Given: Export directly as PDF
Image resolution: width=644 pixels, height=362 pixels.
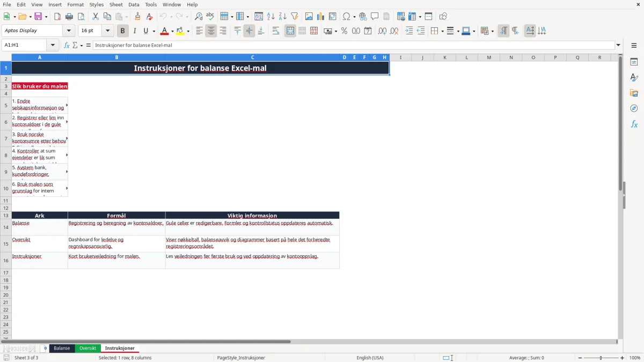Looking at the screenshot, I should [x=57, y=17].
